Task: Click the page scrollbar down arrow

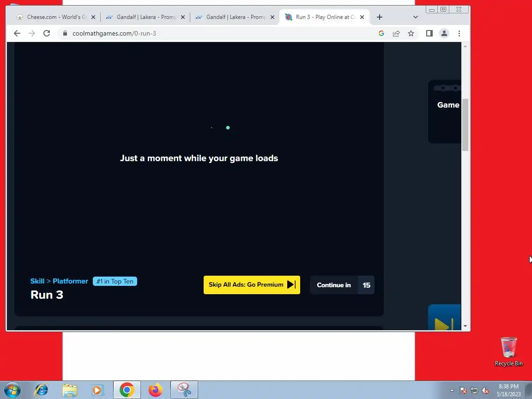Action: (x=465, y=326)
